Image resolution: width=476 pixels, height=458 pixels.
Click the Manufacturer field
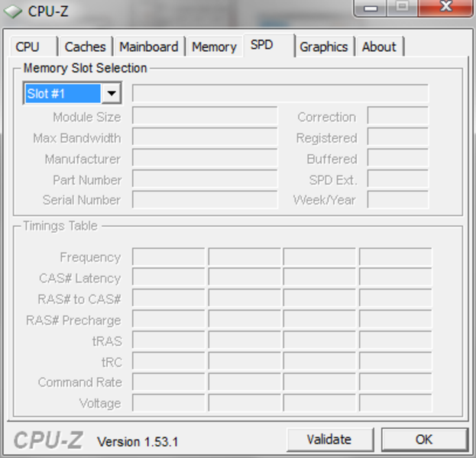click(x=205, y=157)
